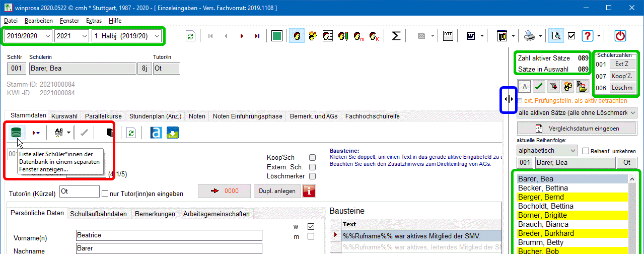644x254 pixels.
Task: Click the green checkmark filter icon
Action: click(x=539, y=86)
